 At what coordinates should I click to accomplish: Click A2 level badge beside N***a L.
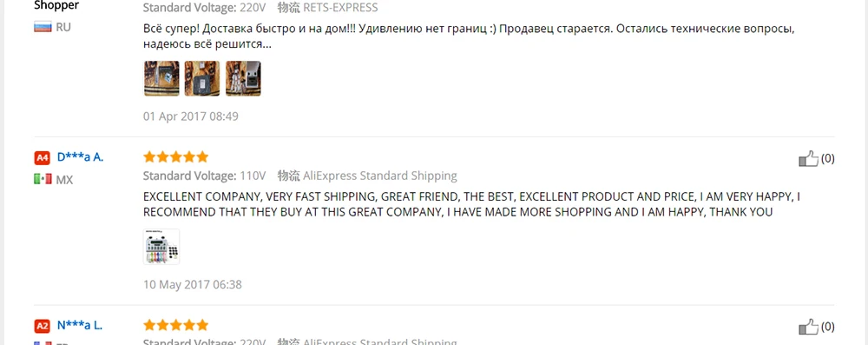[x=42, y=326]
